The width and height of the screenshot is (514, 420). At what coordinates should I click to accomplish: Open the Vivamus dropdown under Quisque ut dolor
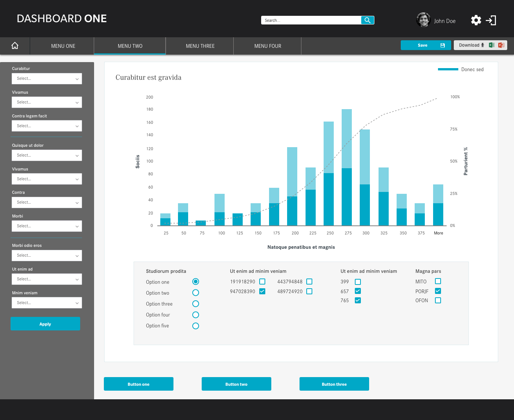pyautogui.click(x=47, y=179)
